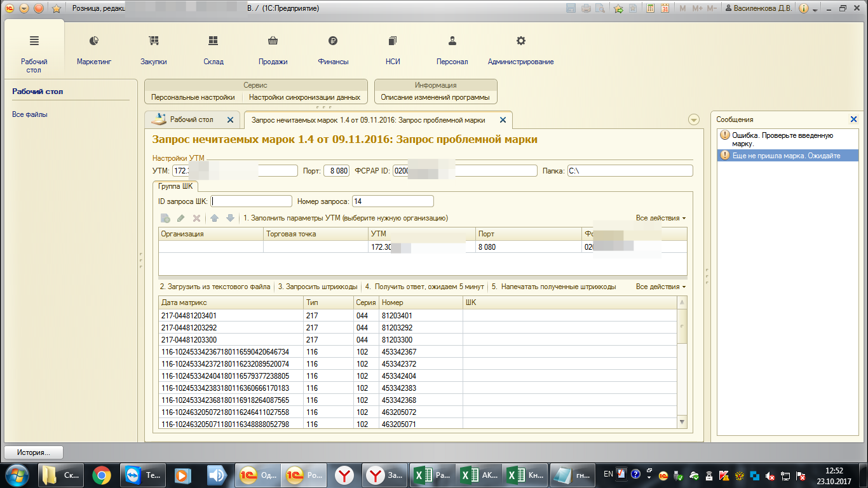Open the НСИ section

[393, 51]
